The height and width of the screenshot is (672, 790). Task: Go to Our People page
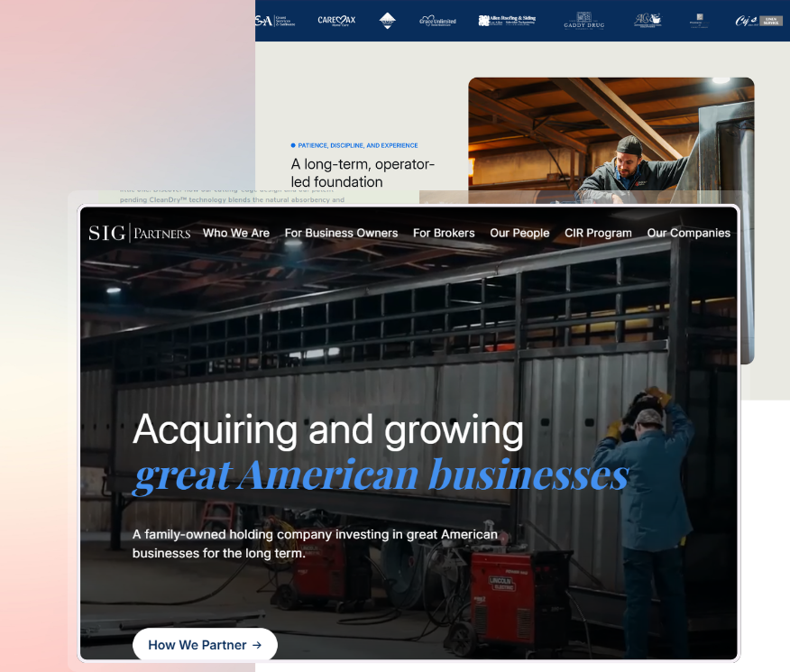click(519, 233)
